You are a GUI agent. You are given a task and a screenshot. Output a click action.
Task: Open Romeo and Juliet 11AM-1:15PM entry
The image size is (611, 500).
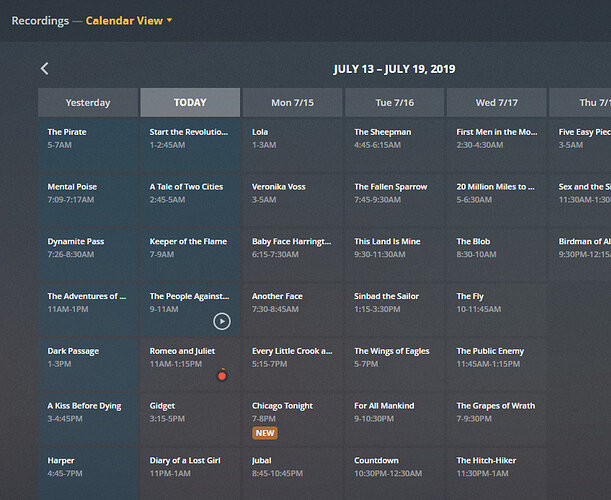point(190,364)
